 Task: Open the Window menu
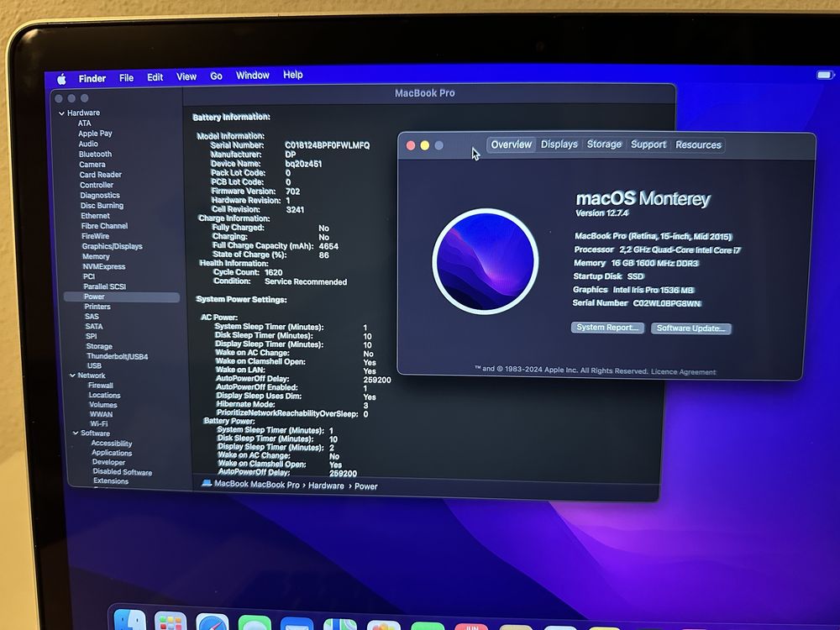pyautogui.click(x=252, y=76)
